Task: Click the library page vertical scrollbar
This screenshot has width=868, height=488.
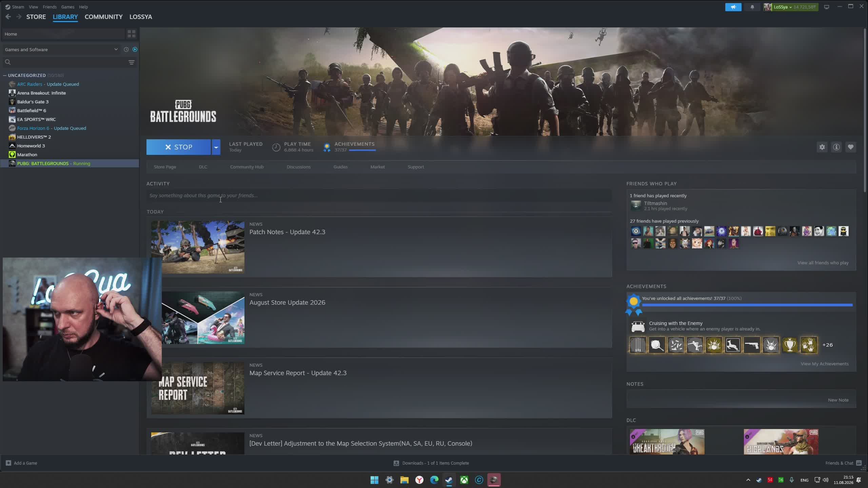Action: pos(865,110)
